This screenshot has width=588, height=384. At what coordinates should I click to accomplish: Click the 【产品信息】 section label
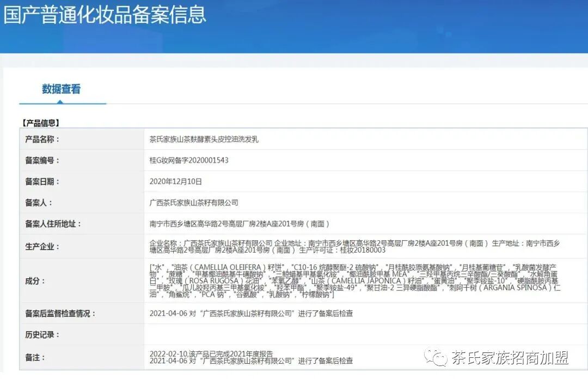tap(40, 123)
